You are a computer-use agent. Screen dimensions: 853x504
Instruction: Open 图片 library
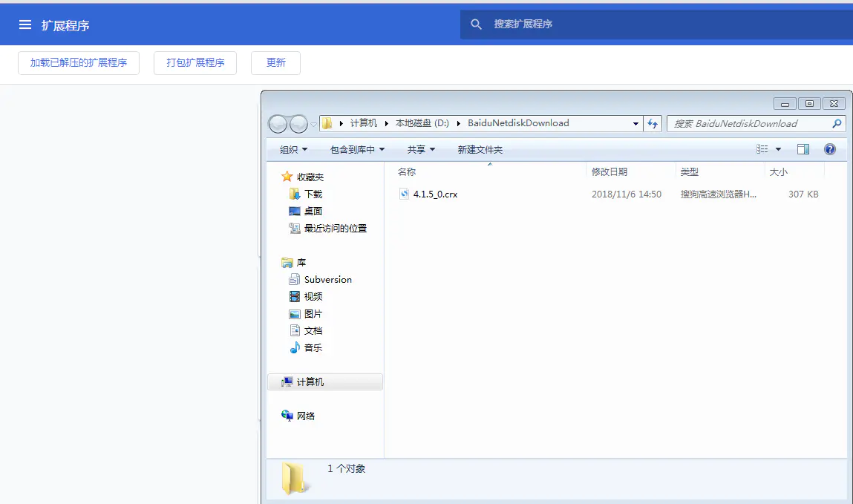[x=313, y=314]
